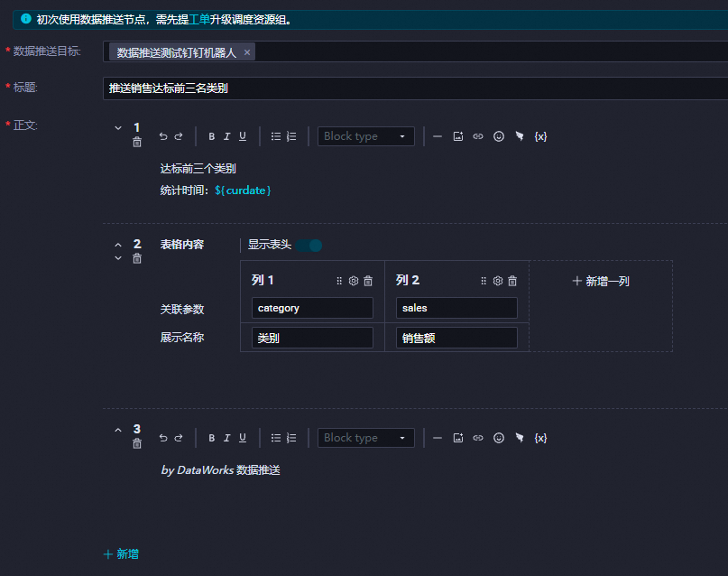Viewport: 728px width, 576px height.
Task: Insert variable {x} in block 1
Action: [540, 136]
